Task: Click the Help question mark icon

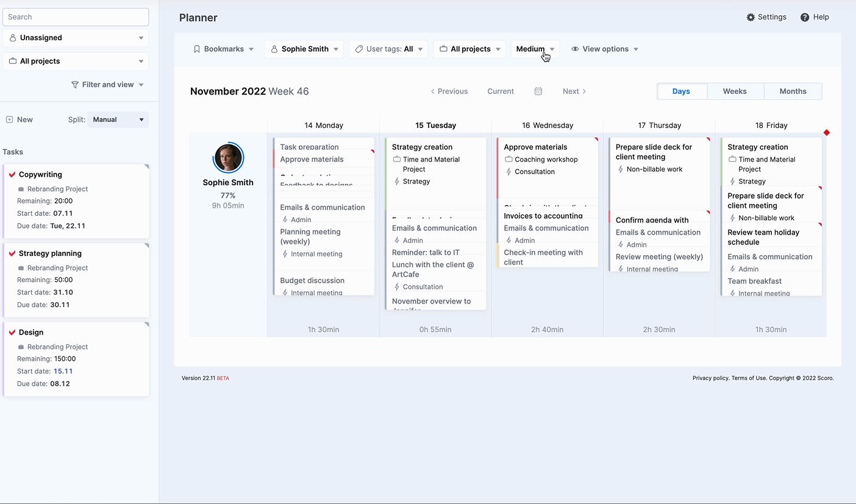Action: click(x=805, y=17)
